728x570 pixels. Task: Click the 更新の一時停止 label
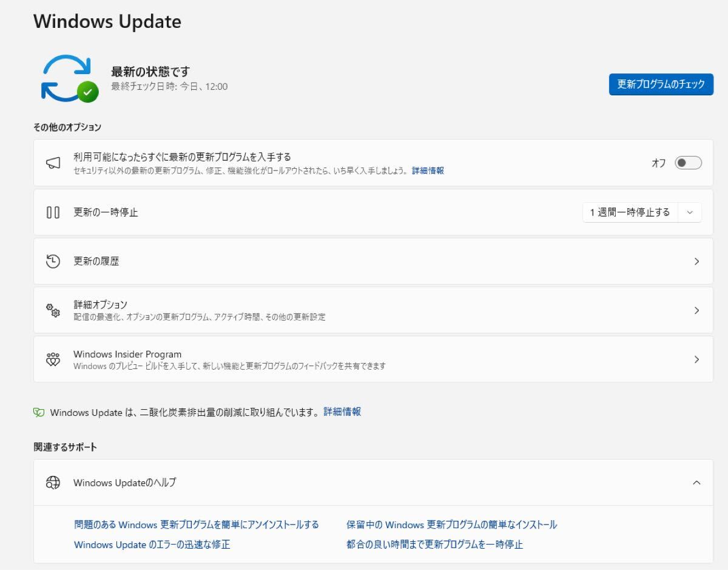[106, 212]
